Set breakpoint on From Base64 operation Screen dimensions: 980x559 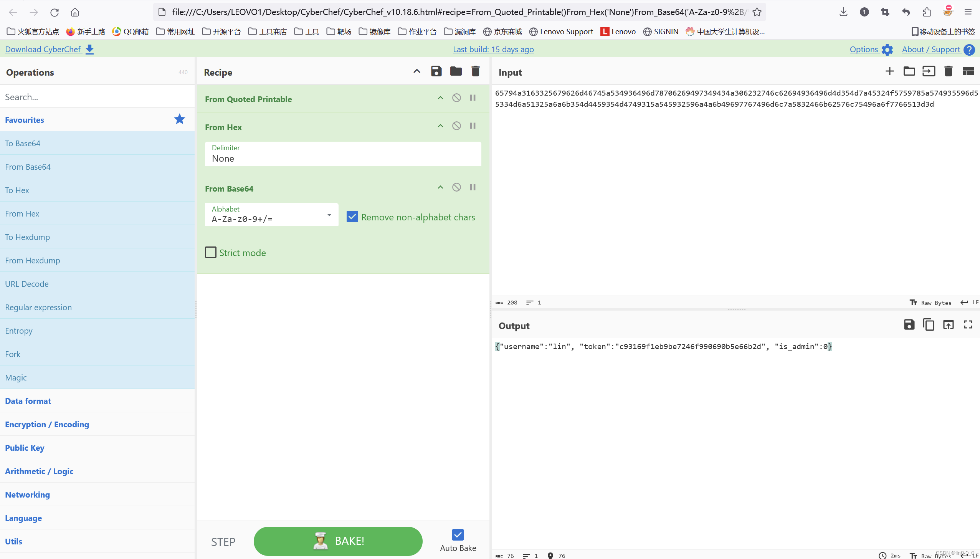click(x=473, y=187)
